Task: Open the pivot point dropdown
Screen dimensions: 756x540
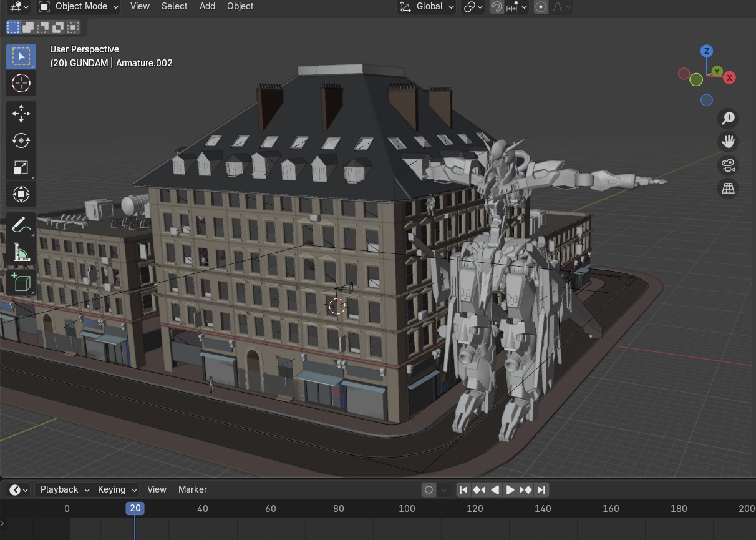Action: pos(473,7)
